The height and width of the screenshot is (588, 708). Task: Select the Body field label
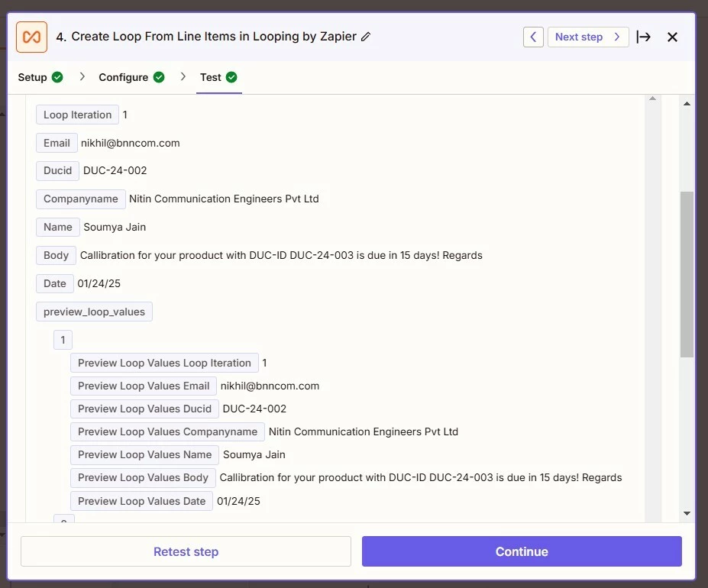coord(56,256)
